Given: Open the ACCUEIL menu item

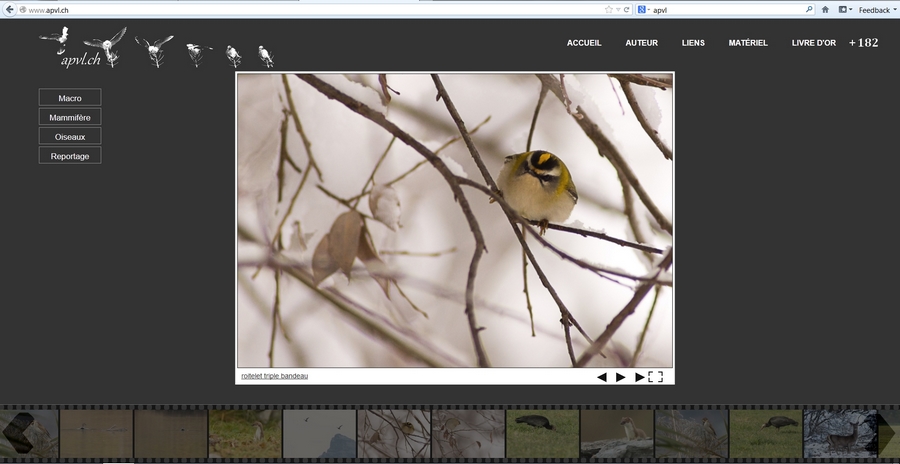Looking at the screenshot, I should [584, 43].
